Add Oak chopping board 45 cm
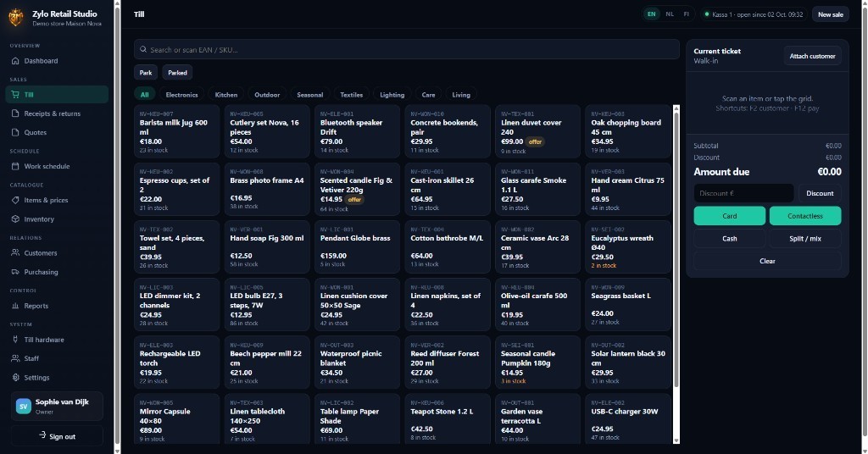This screenshot has height=454, width=868. click(628, 131)
